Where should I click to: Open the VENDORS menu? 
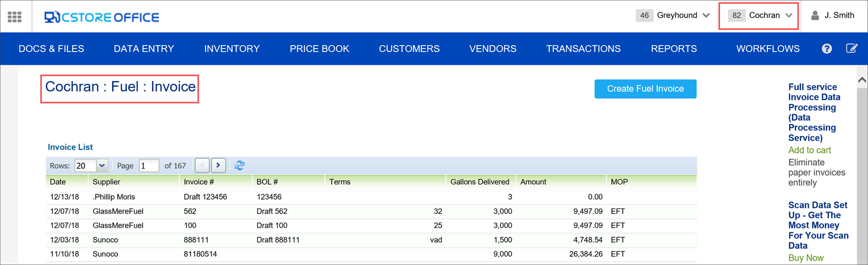493,48
